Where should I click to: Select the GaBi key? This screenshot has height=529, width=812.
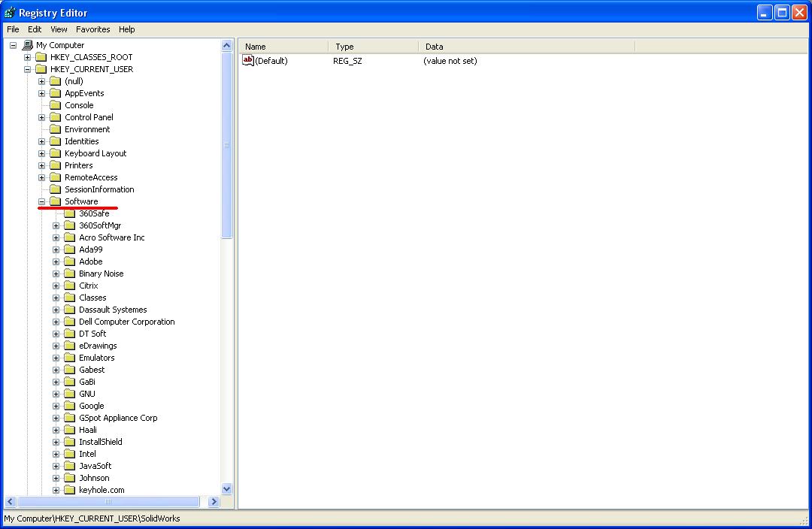pos(87,382)
